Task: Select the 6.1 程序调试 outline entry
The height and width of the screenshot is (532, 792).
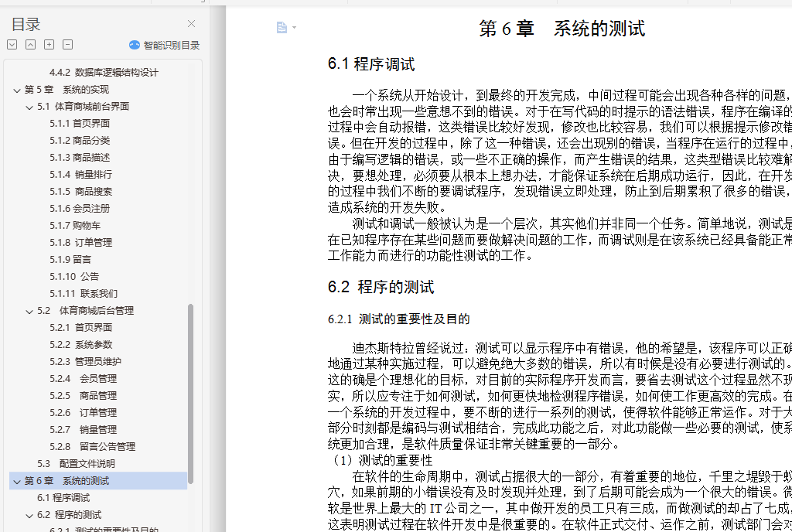Action: click(x=63, y=497)
